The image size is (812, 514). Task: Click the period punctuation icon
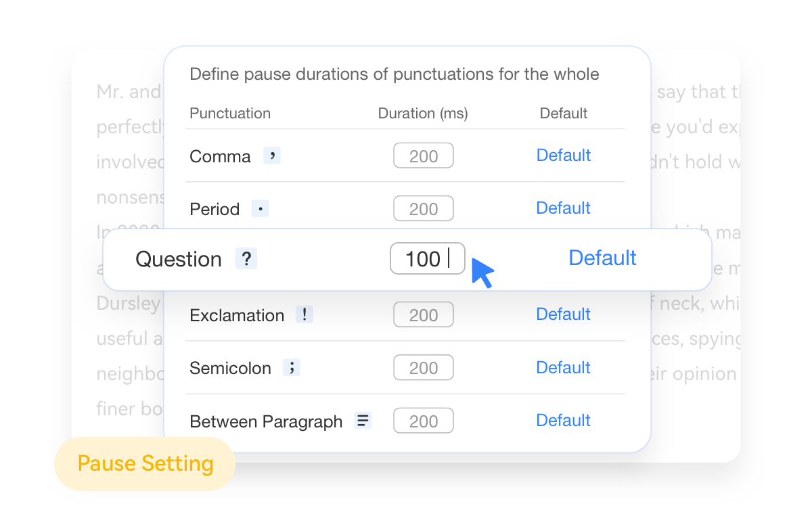(x=260, y=208)
